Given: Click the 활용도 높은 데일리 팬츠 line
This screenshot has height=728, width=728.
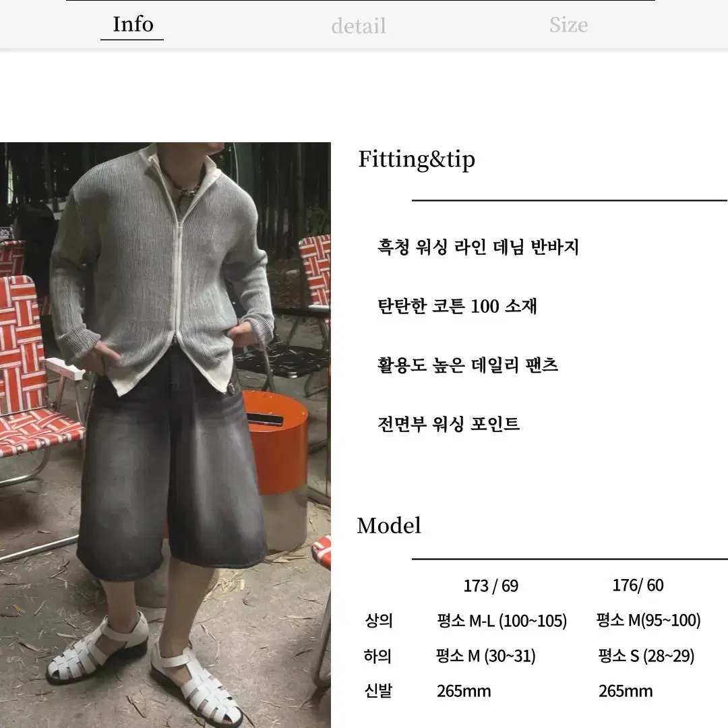Looking at the screenshot, I should click(x=468, y=365).
